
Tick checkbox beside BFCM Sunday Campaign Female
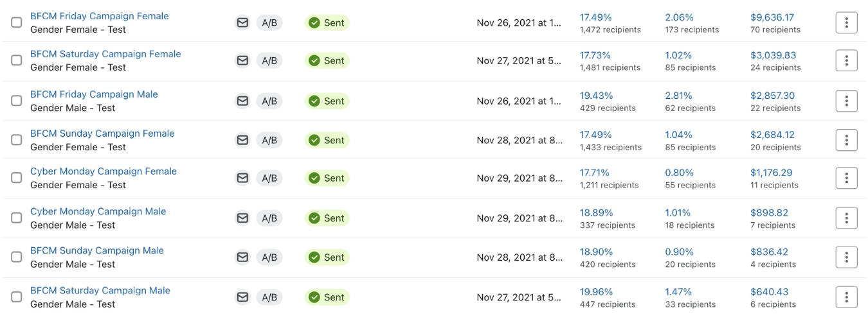click(17, 140)
